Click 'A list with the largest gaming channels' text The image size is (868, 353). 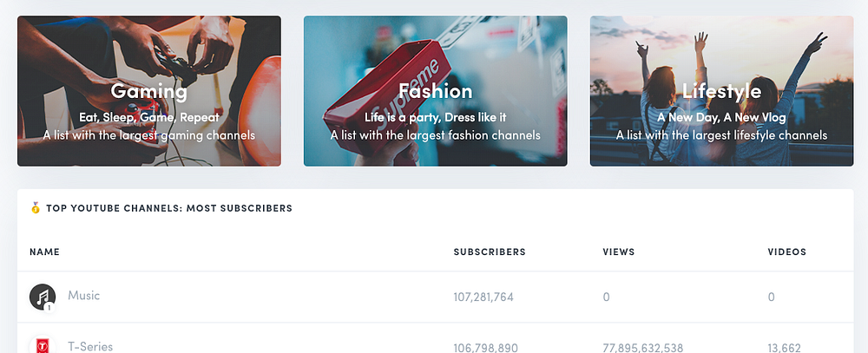click(x=149, y=135)
